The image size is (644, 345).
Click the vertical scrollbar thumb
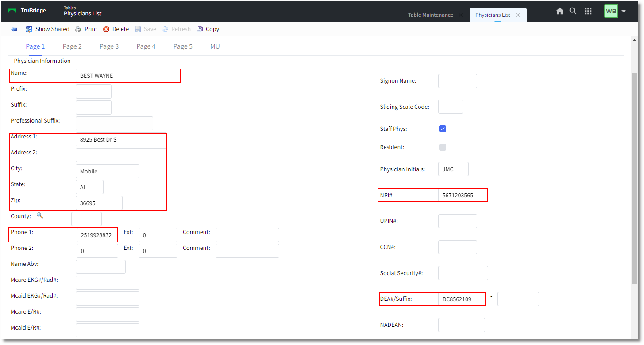[x=634, y=179]
